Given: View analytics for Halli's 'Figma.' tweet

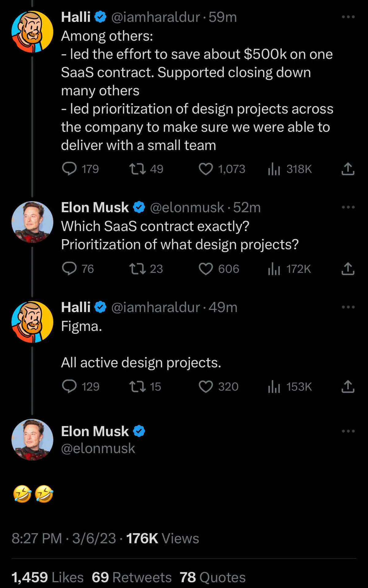Looking at the screenshot, I should (x=274, y=386).
